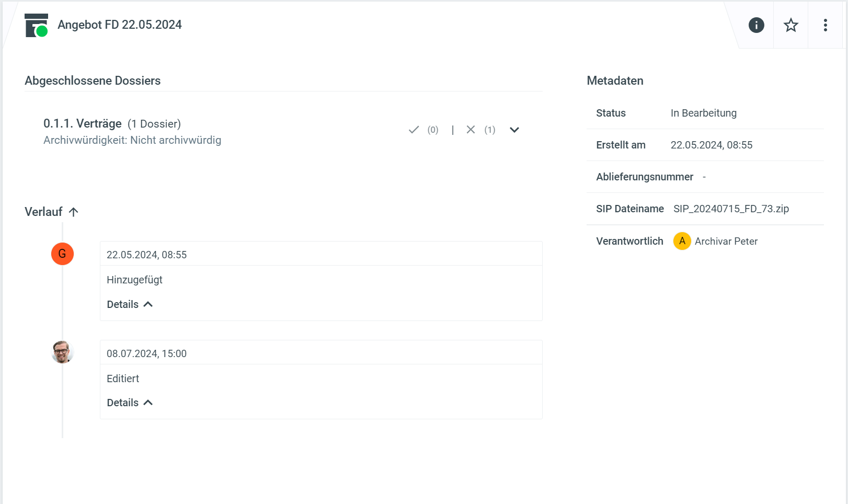Click the Angebot archive icon with green dot
The width and height of the screenshot is (848, 504).
pyautogui.click(x=36, y=26)
